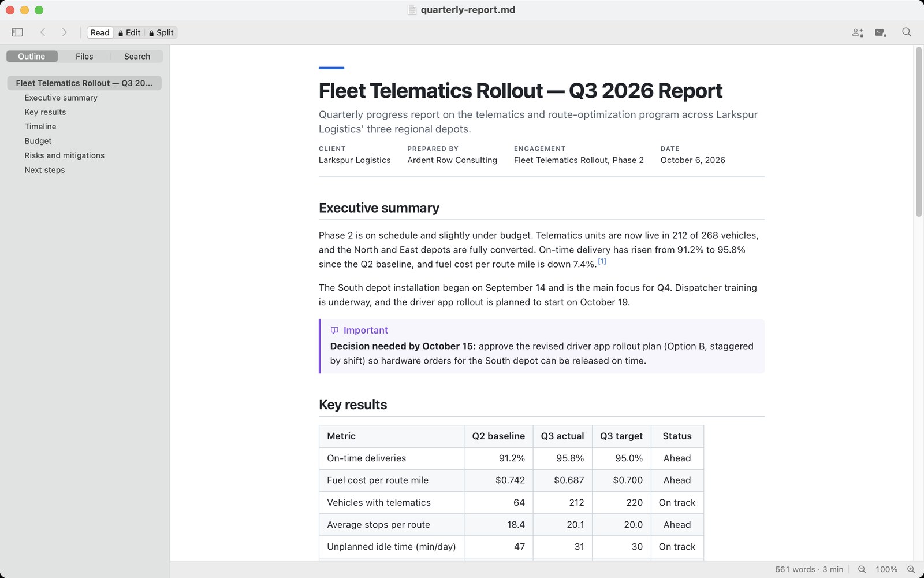
Task: Switch to Read mode
Action: coord(100,32)
